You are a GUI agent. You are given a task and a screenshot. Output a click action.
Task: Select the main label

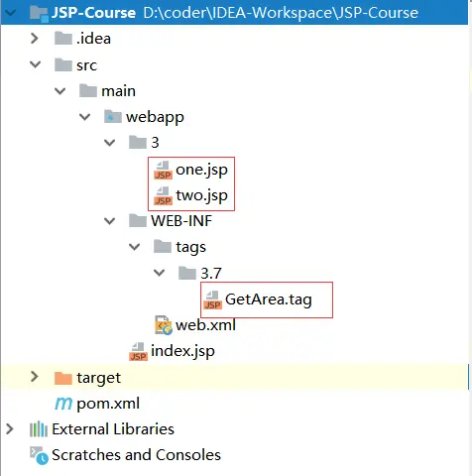[118, 91]
